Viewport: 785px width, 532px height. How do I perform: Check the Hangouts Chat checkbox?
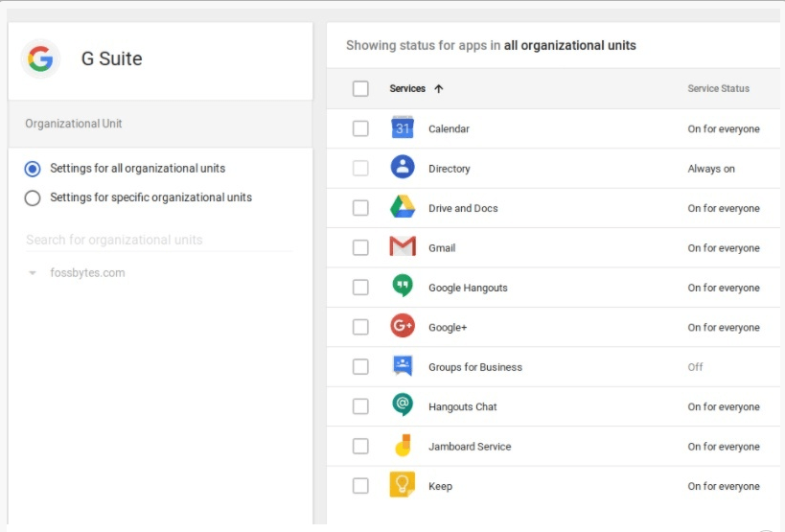(360, 406)
